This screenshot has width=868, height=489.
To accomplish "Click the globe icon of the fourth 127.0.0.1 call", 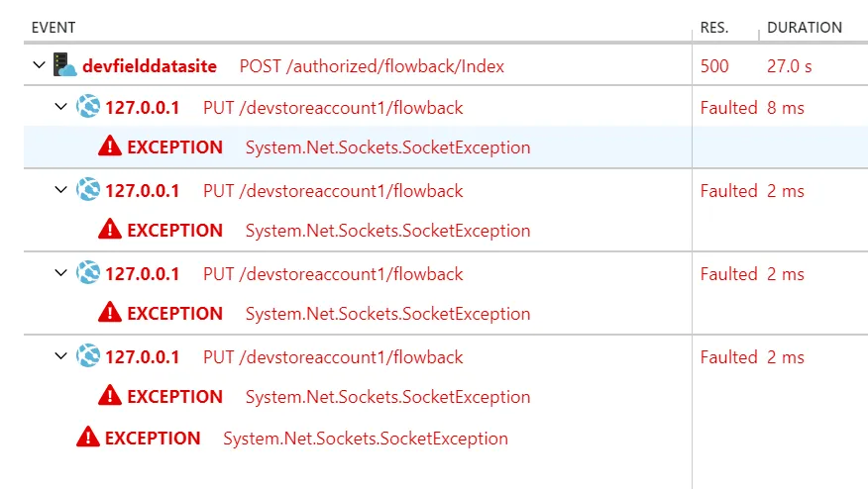I will 88,356.
